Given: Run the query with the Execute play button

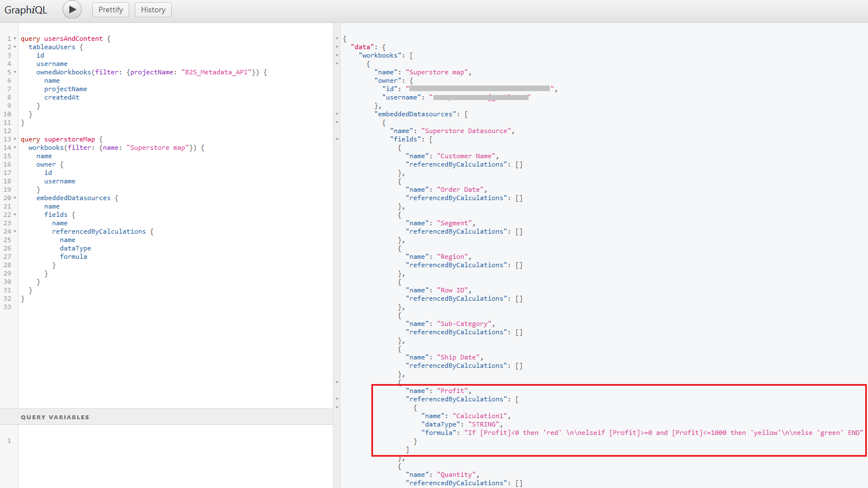Looking at the screenshot, I should [72, 10].
